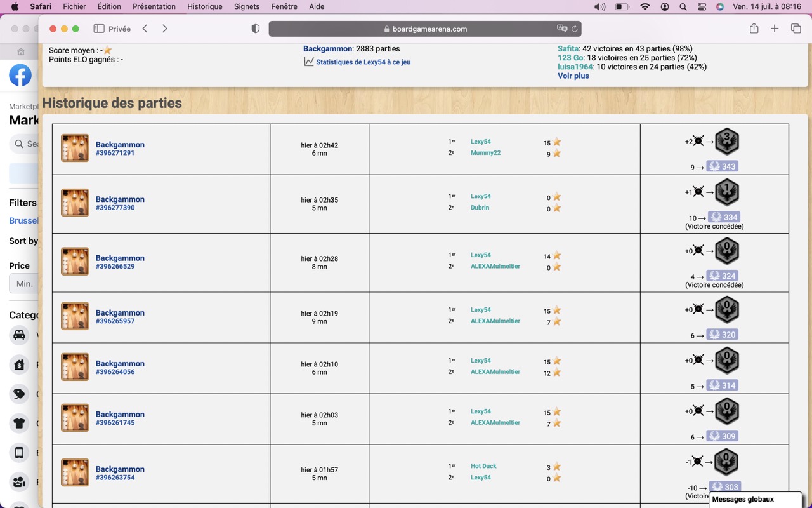This screenshot has height=508, width=812.
Task: Open the Signets menu
Action: point(247,6)
